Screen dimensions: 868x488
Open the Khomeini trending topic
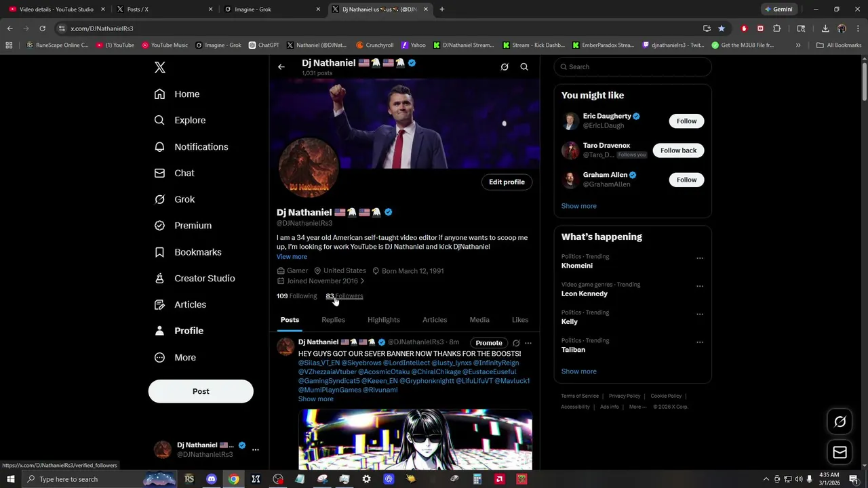coord(577,266)
